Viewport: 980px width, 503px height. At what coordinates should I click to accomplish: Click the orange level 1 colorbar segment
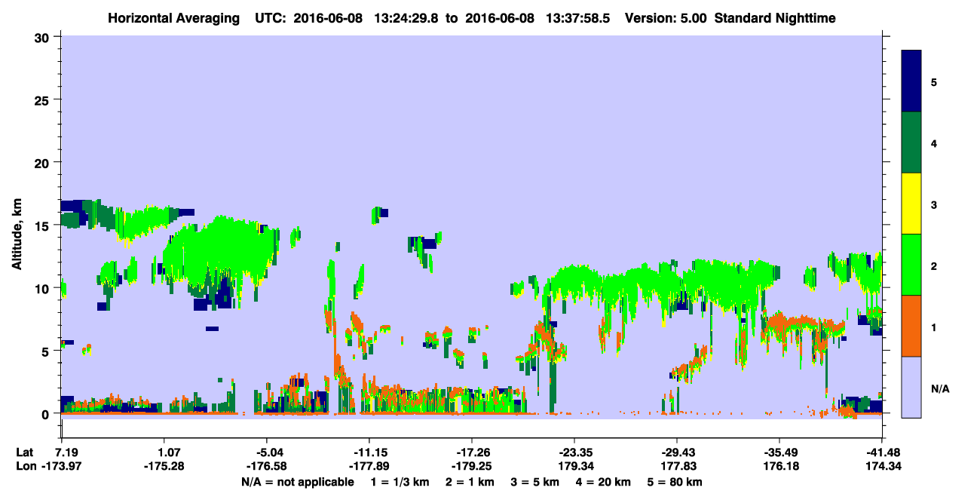point(911,326)
